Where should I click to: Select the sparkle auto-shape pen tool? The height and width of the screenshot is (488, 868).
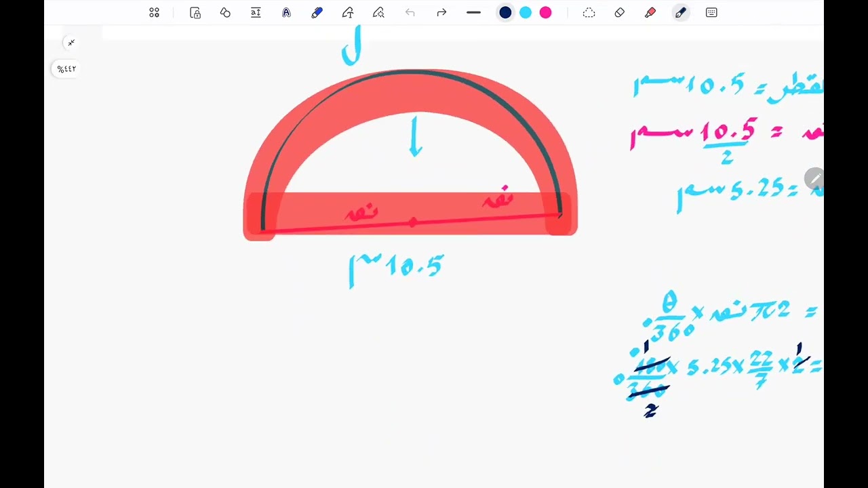[x=378, y=13]
